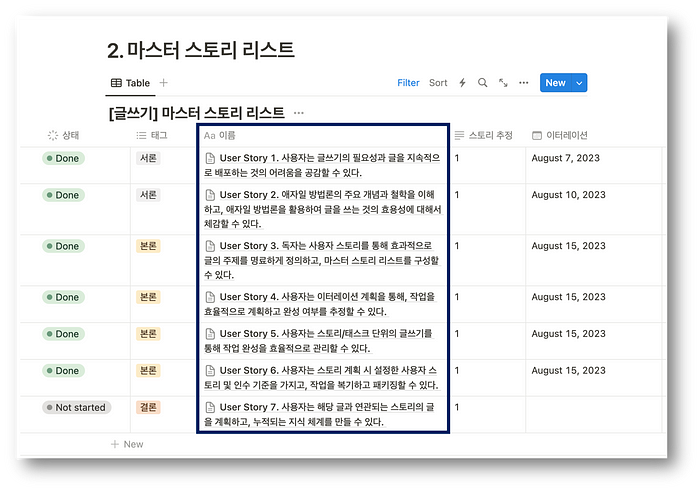
Task: Click page icon of User Story 1
Action: tap(210, 158)
